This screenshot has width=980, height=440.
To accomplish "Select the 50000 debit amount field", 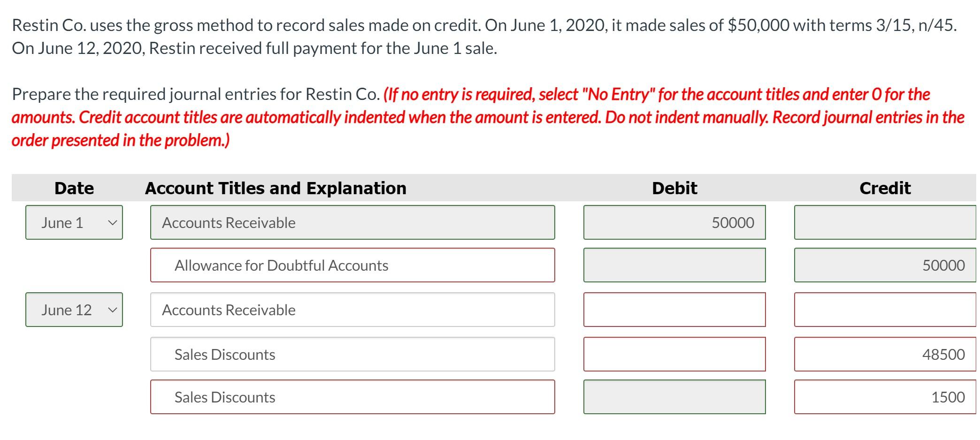I will tap(674, 223).
